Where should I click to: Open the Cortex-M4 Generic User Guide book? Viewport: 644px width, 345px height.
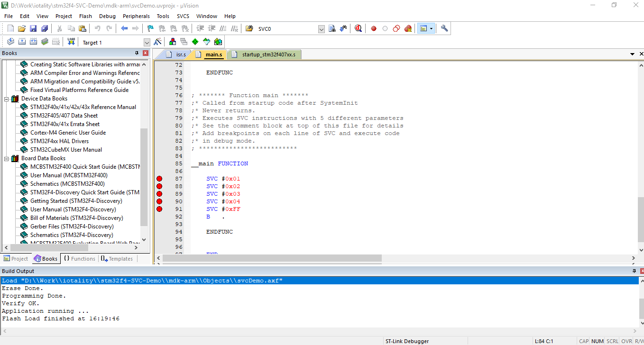pos(68,133)
